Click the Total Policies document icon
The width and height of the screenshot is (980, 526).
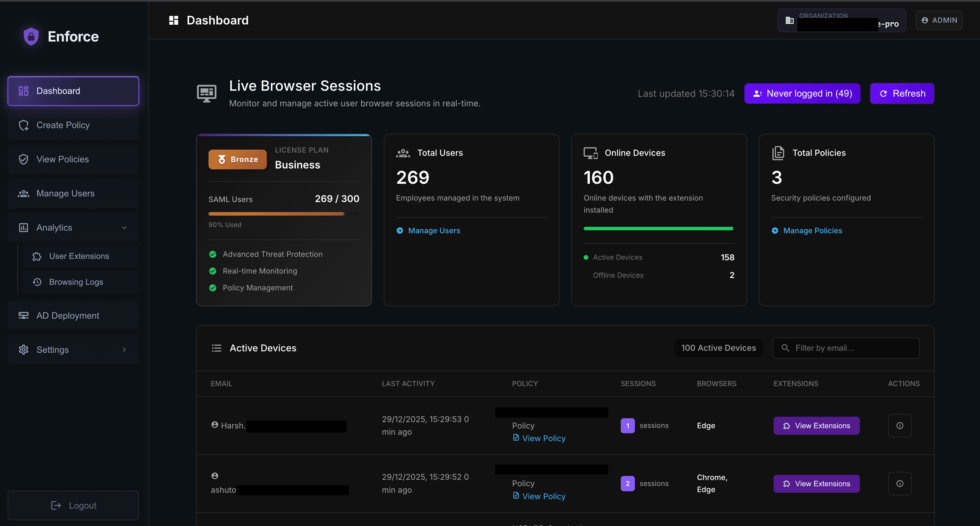pos(778,153)
